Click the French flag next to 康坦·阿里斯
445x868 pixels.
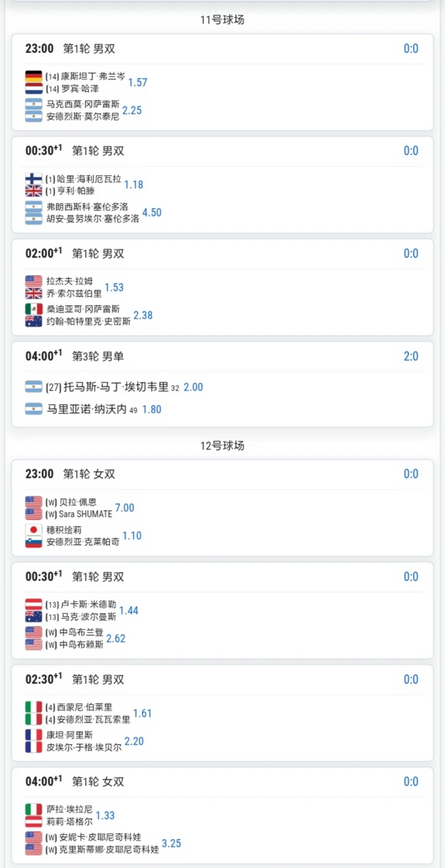point(33,735)
